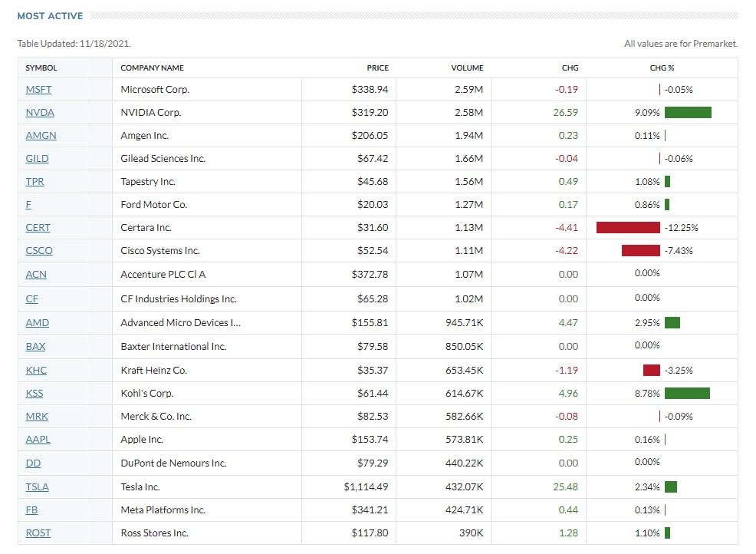Click the 1.13M Certara volume

pos(469,228)
